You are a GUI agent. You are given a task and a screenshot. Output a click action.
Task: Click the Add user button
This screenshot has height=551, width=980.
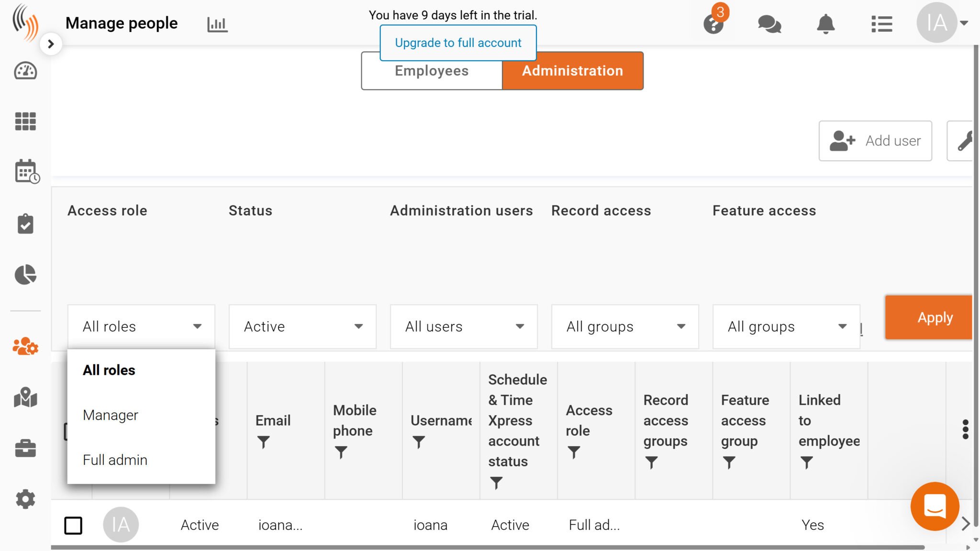[875, 141]
